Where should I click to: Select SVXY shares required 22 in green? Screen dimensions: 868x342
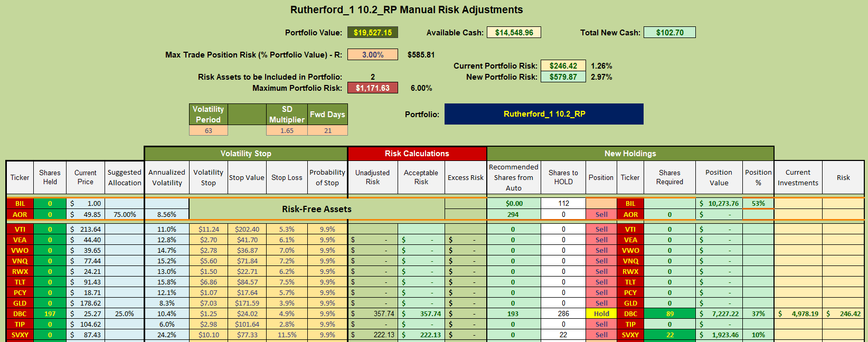[669, 335]
